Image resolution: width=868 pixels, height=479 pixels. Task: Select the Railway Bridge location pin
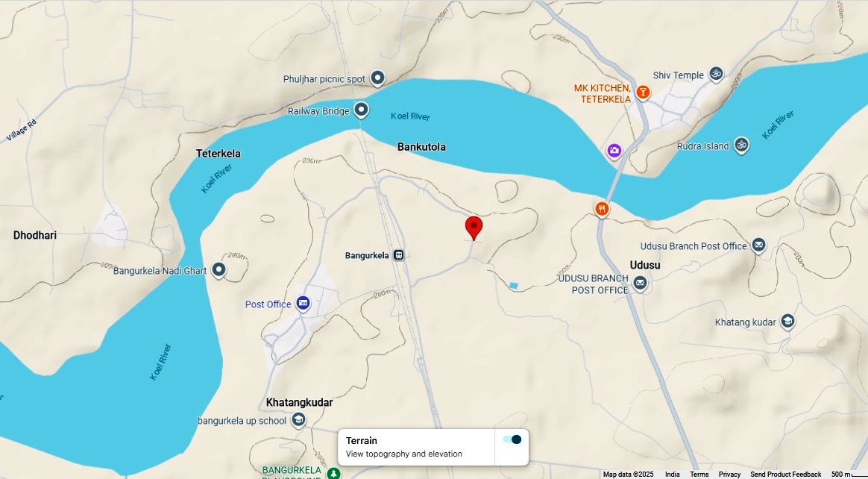tap(362, 110)
